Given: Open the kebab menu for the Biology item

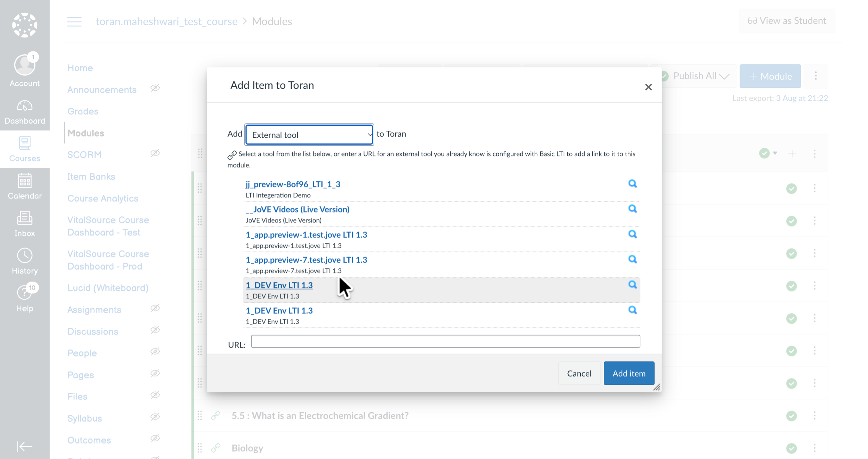Looking at the screenshot, I should (x=815, y=448).
